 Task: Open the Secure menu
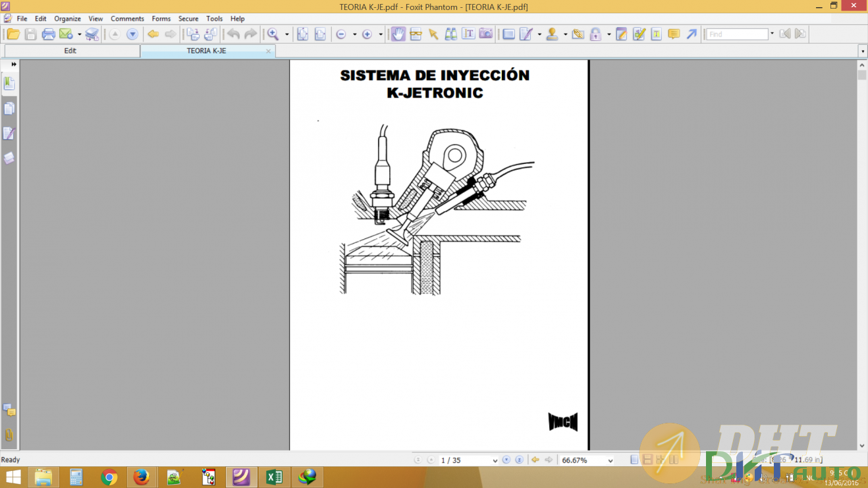click(188, 18)
